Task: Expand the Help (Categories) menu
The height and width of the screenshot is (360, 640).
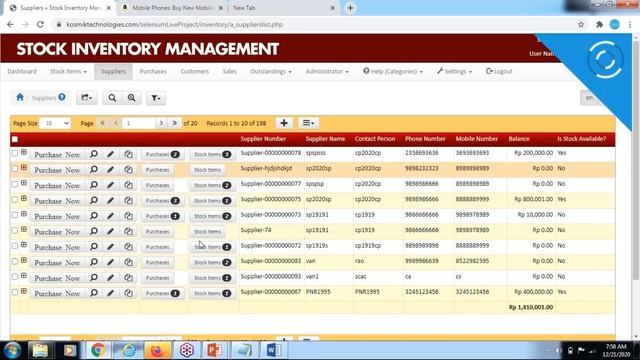Action: click(x=393, y=71)
